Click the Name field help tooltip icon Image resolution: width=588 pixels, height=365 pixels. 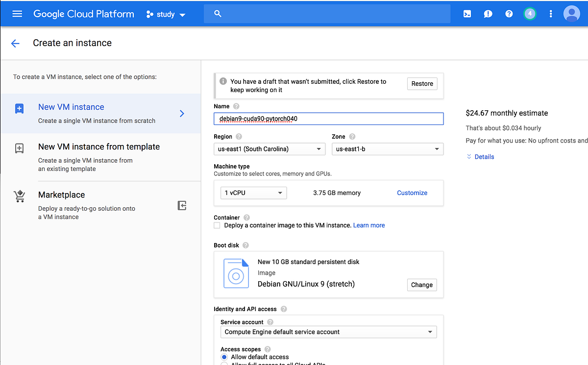pyautogui.click(x=236, y=106)
